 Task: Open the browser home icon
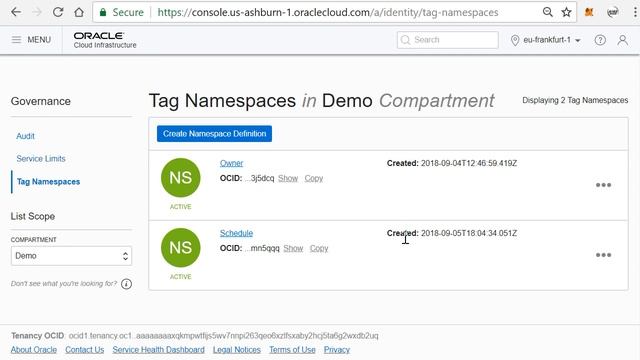[79, 12]
